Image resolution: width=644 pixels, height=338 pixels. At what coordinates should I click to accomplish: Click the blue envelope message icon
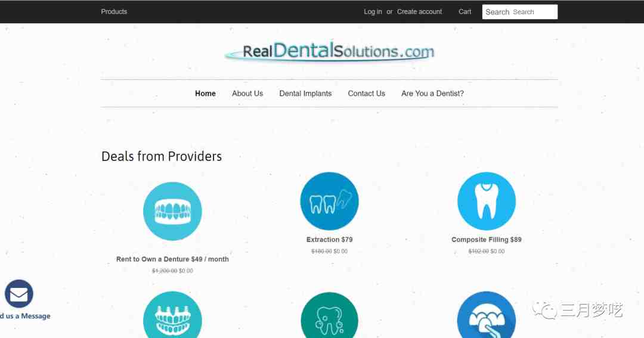click(x=19, y=294)
